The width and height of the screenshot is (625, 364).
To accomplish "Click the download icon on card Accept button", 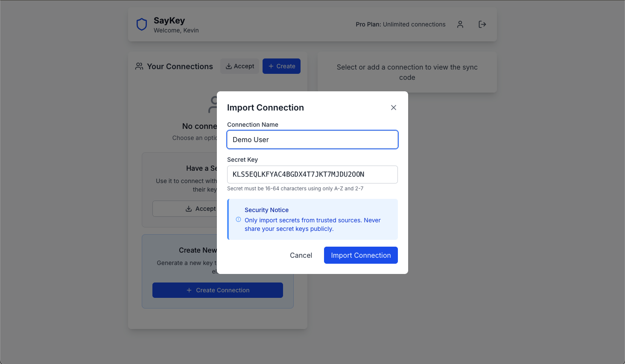I will pyautogui.click(x=188, y=209).
